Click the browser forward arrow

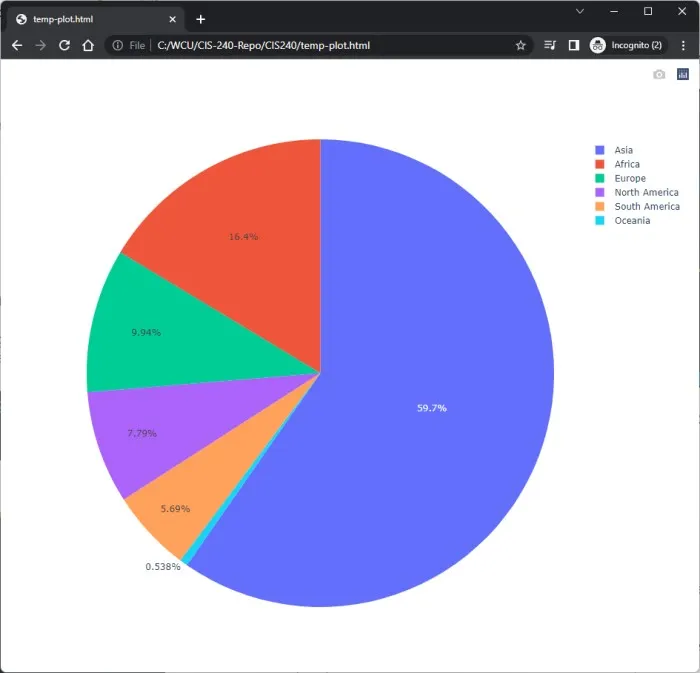point(41,46)
